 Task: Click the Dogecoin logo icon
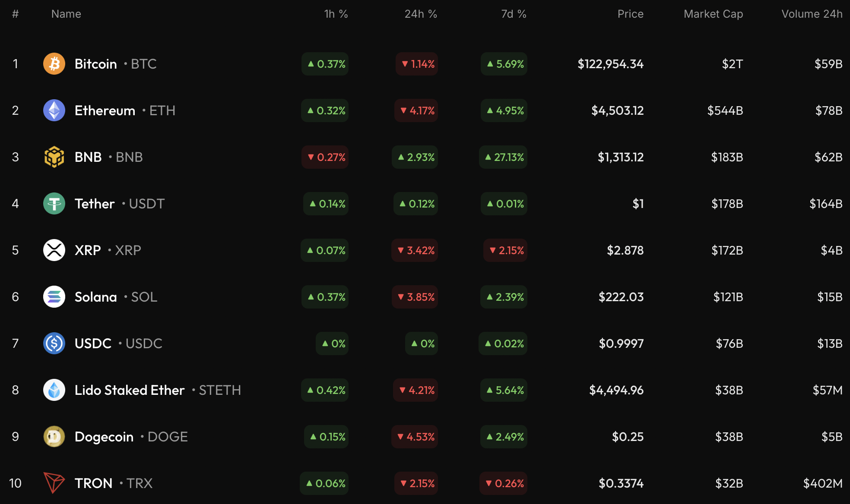(x=54, y=437)
